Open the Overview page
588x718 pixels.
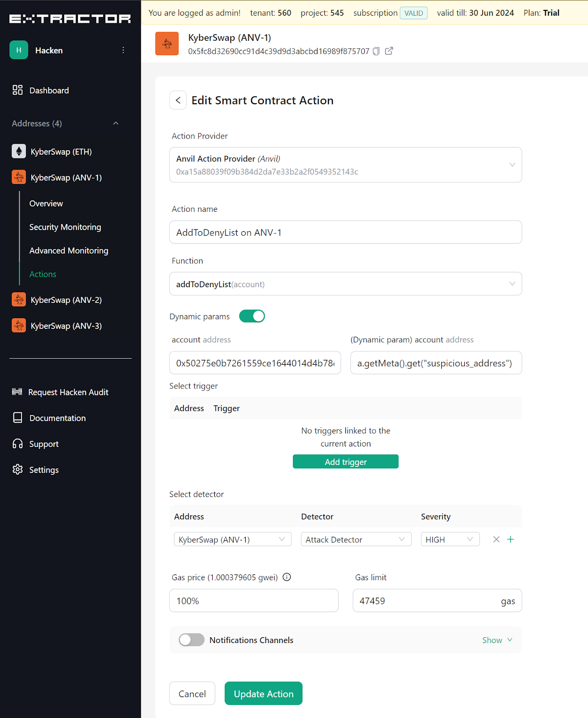pyautogui.click(x=46, y=203)
